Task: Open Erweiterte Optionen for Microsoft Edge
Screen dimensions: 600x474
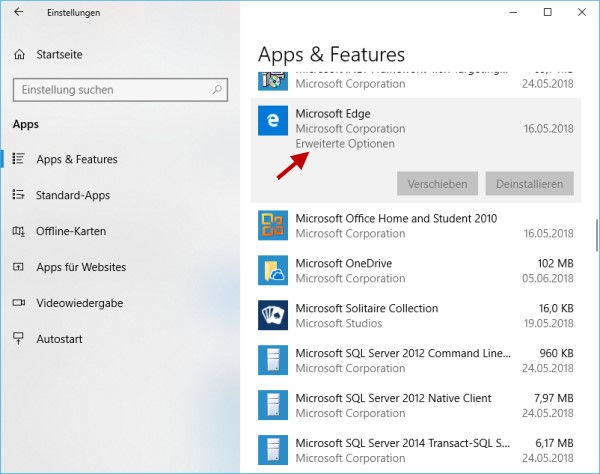Action: (x=345, y=144)
